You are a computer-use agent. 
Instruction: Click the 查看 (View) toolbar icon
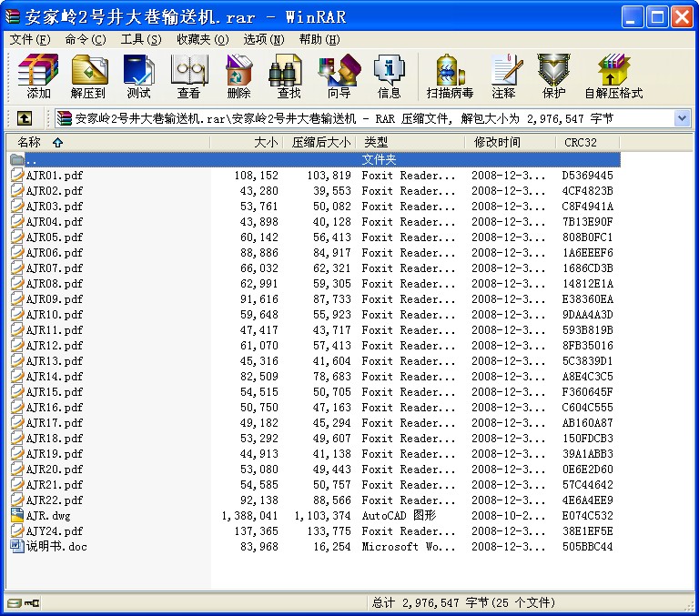[x=189, y=69]
